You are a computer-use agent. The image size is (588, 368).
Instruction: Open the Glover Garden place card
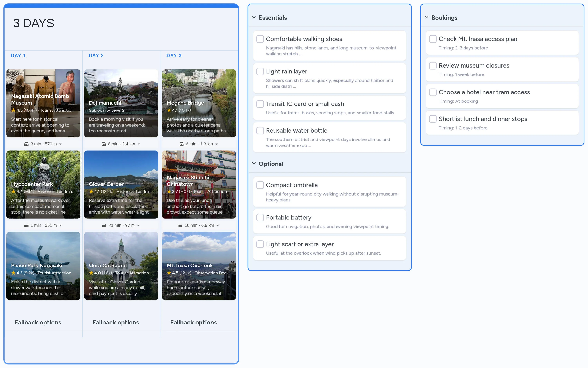pos(121,184)
